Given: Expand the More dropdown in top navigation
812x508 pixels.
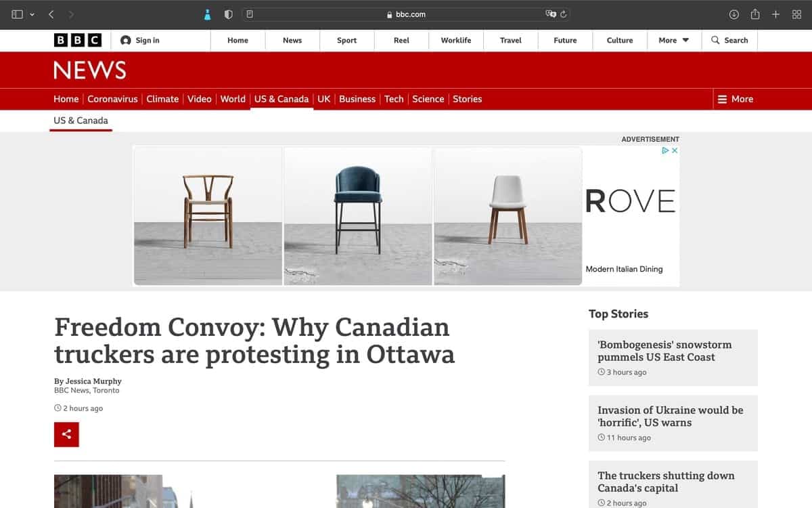Looking at the screenshot, I should pyautogui.click(x=674, y=41).
